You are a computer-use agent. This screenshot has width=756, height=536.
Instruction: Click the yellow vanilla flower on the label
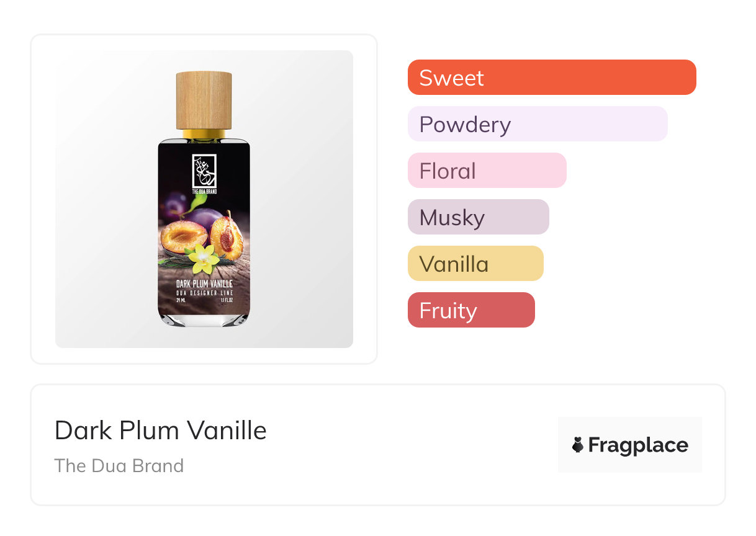pyautogui.click(x=204, y=259)
